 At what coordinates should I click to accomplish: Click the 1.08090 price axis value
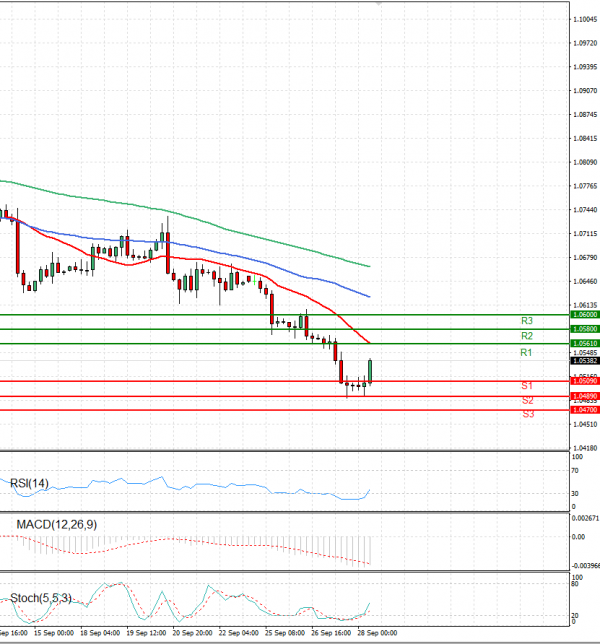(x=585, y=162)
